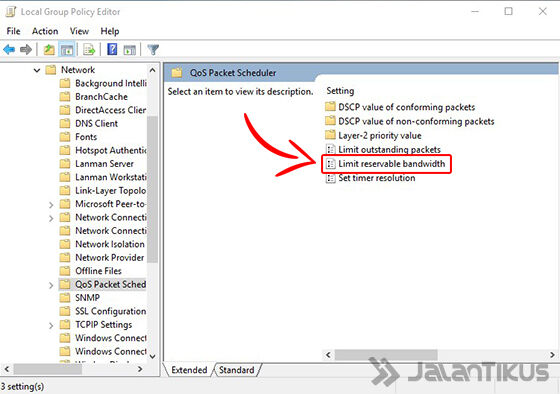Click the up one level folder icon
This screenshot has height=394, width=560.
pos(49,49)
